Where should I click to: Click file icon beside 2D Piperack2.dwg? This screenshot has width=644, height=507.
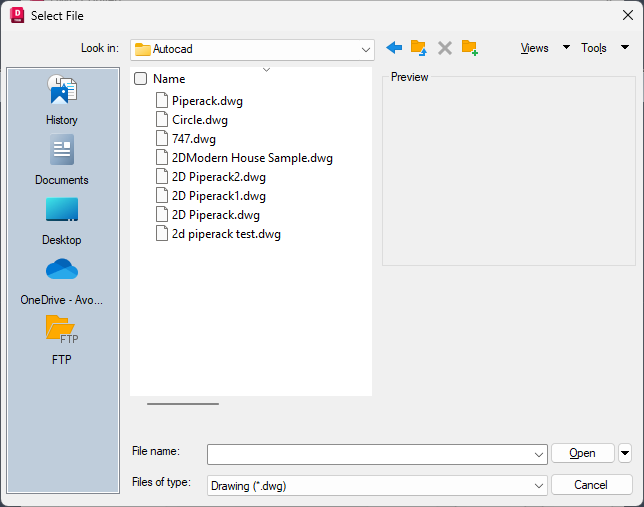click(162, 176)
